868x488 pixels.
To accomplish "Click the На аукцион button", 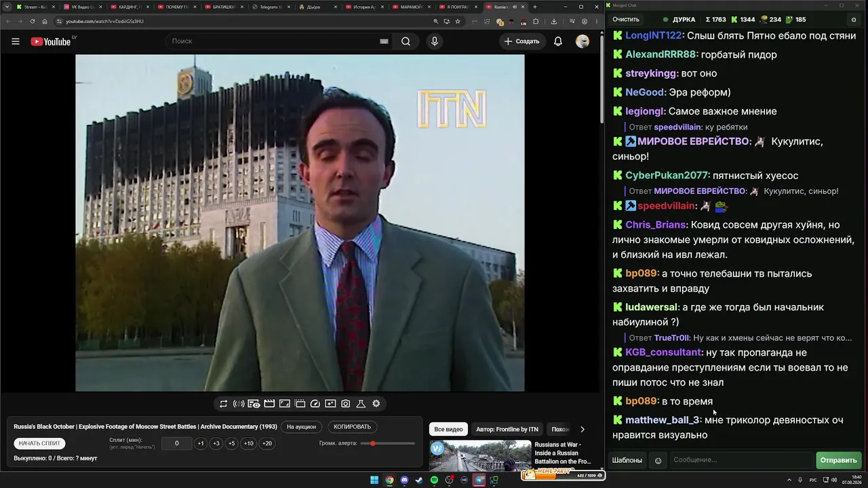I will pos(301,427).
